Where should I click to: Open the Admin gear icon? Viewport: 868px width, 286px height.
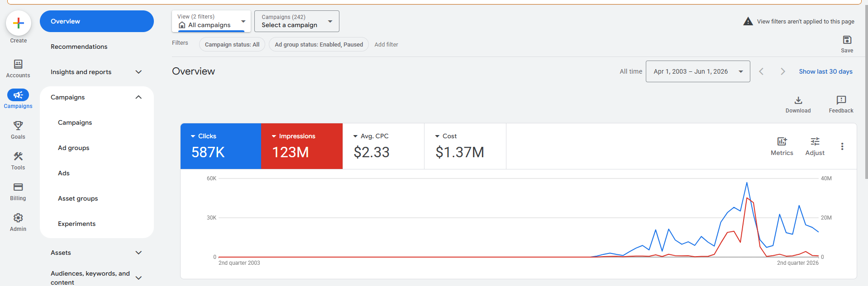pyautogui.click(x=18, y=218)
